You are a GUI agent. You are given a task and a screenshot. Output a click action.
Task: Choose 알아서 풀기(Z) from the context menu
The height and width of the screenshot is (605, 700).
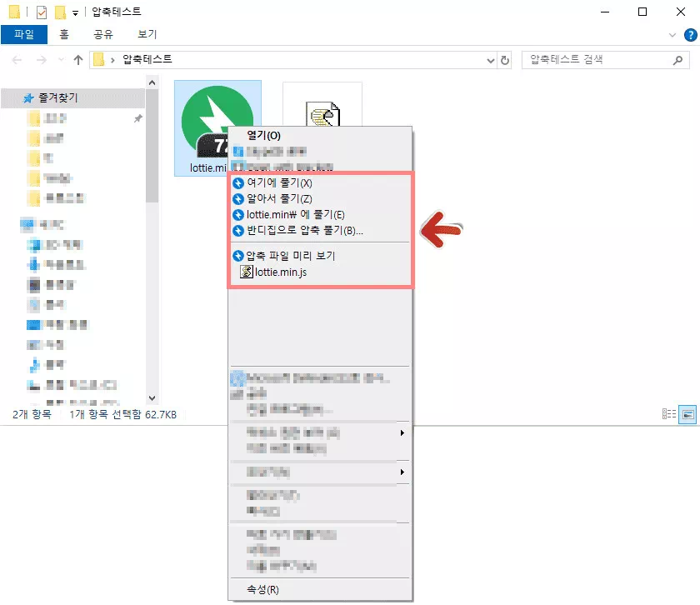[319, 198]
